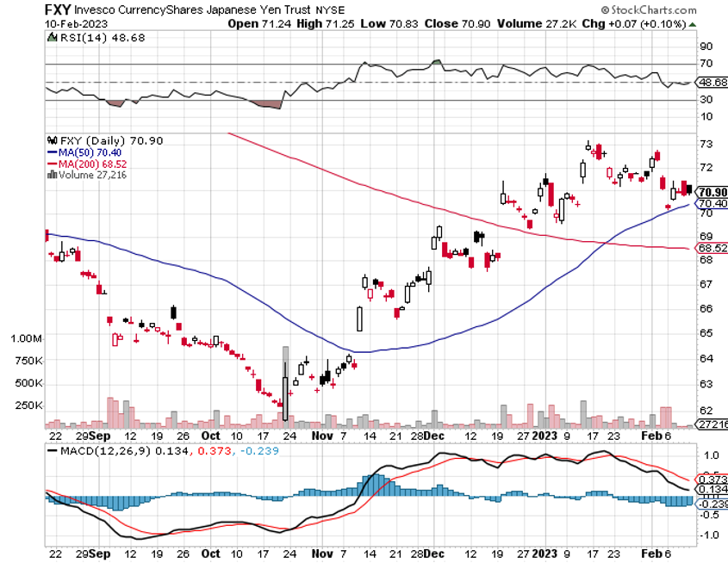This screenshot has width=728, height=563.
Task: Click the Open 71.24 value
Action: pos(258,23)
